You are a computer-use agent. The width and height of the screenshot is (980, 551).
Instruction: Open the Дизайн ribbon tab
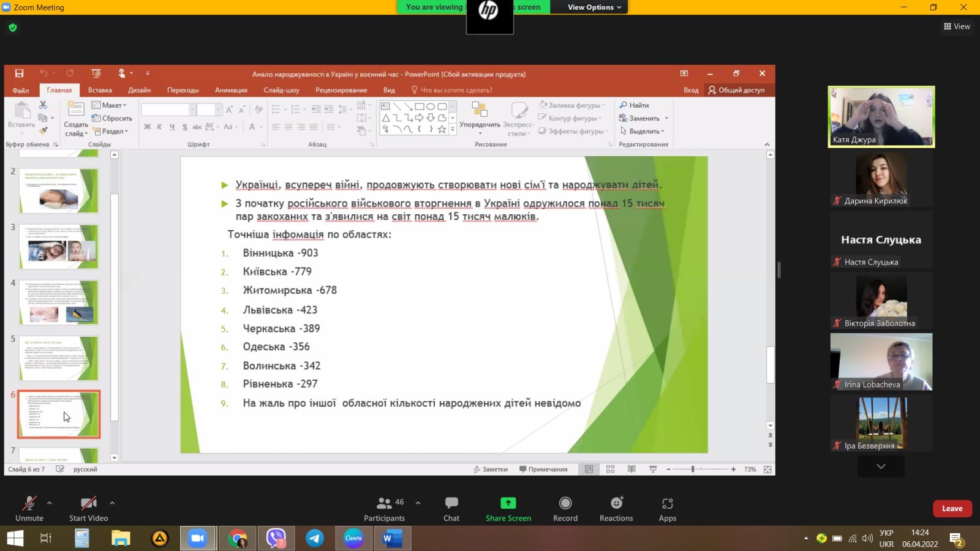tap(139, 90)
